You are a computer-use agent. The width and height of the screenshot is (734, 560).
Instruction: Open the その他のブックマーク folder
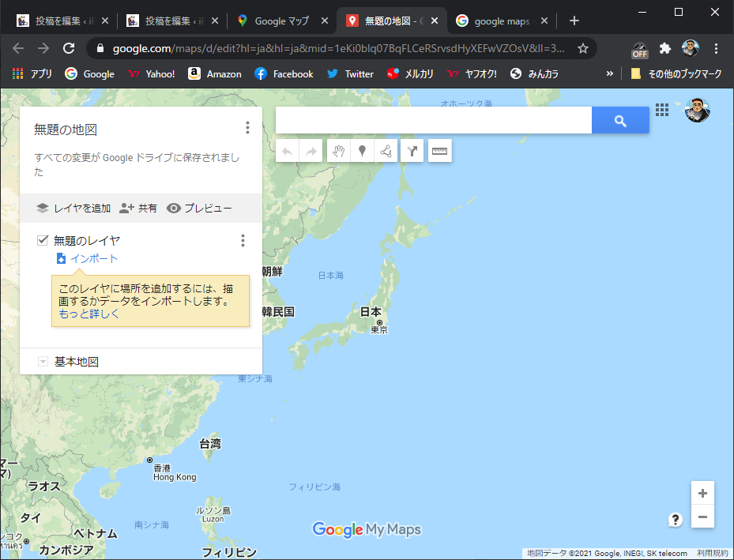coord(676,73)
